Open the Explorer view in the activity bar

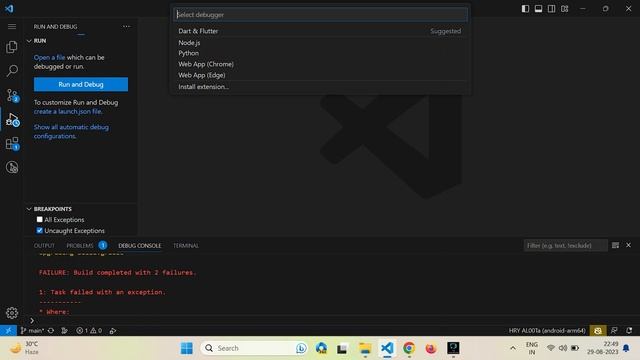12,47
